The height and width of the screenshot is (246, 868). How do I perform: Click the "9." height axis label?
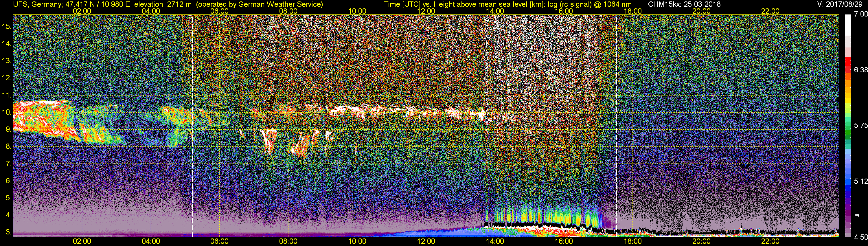click(8, 129)
